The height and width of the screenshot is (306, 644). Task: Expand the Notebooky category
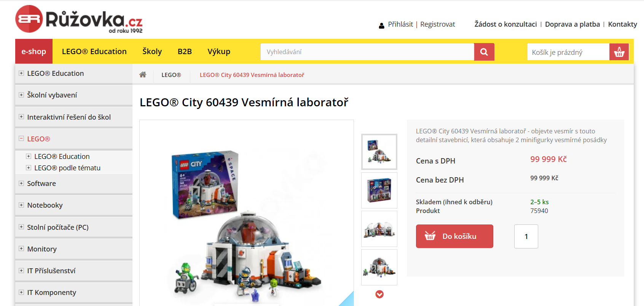coord(21,205)
